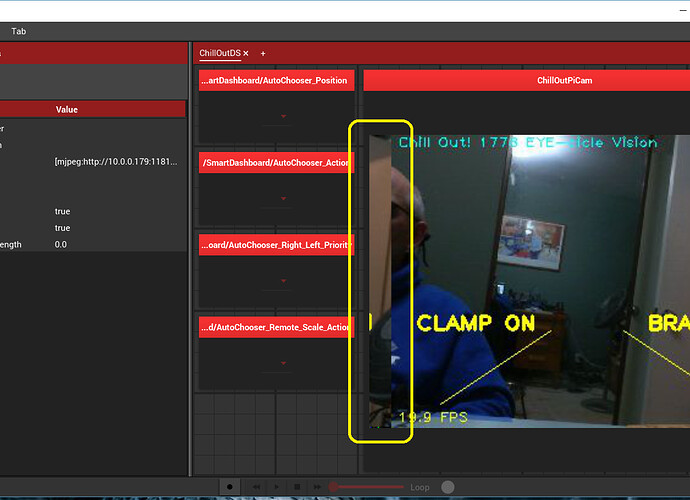Switch to the ChillOutDS tab

(x=220, y=53)
